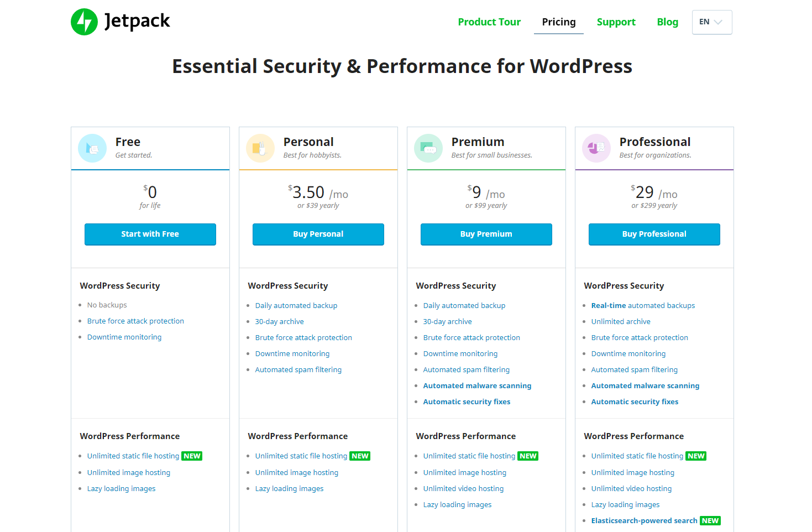Open Real-time automated backups link in Professional
Screen dimensions: 812x532
point(643,305)
